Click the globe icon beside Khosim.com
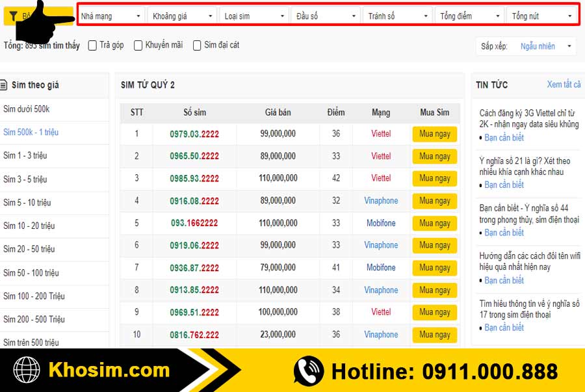Screen dimensions: 585x392 27,371
